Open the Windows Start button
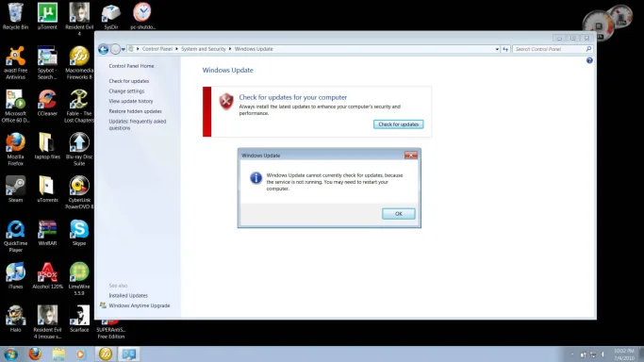 tap(10, 354)
